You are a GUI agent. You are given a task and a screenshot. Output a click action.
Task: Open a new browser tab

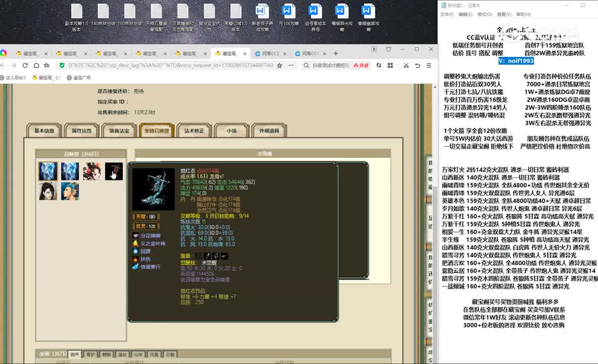(335, 54)
